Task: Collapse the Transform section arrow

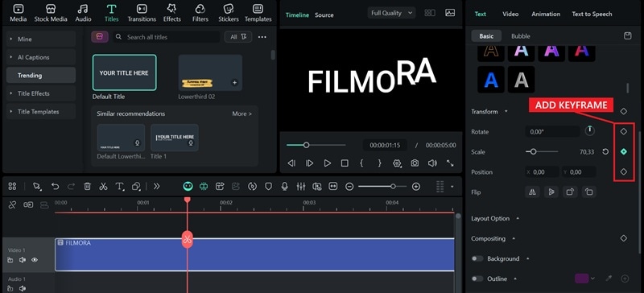Action: [506, 111]
